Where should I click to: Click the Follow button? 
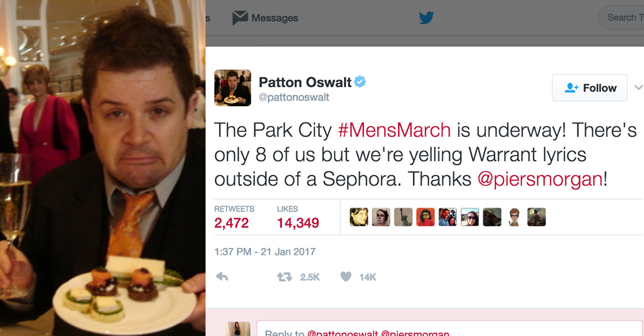click(590, 88)
